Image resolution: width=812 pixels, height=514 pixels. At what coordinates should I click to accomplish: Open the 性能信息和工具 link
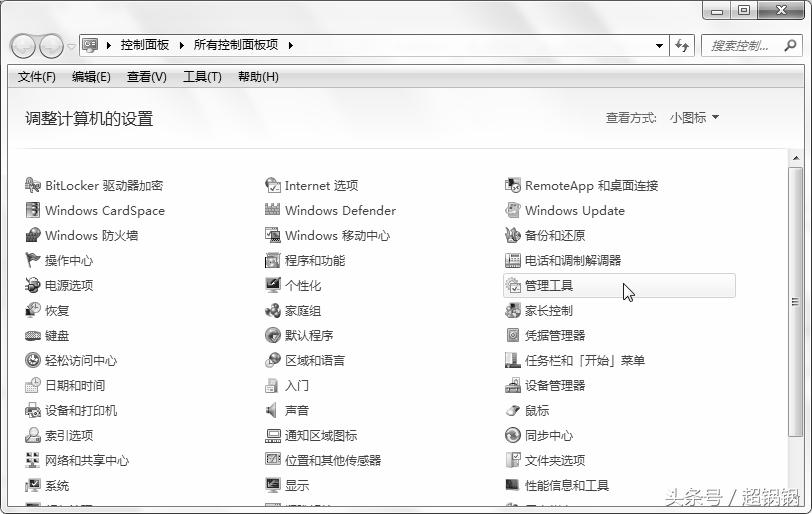point(567,486)
